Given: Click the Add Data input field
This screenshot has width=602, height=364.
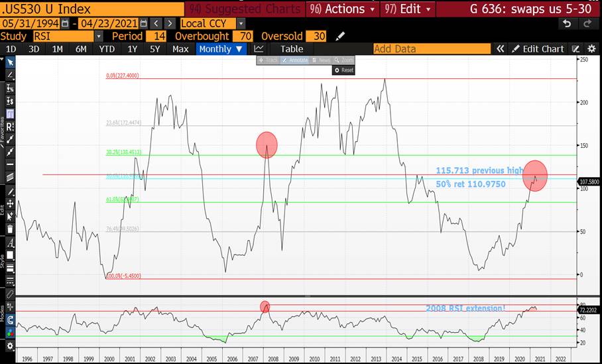Looking at the screenshot, I should click(x=431, y=49).
